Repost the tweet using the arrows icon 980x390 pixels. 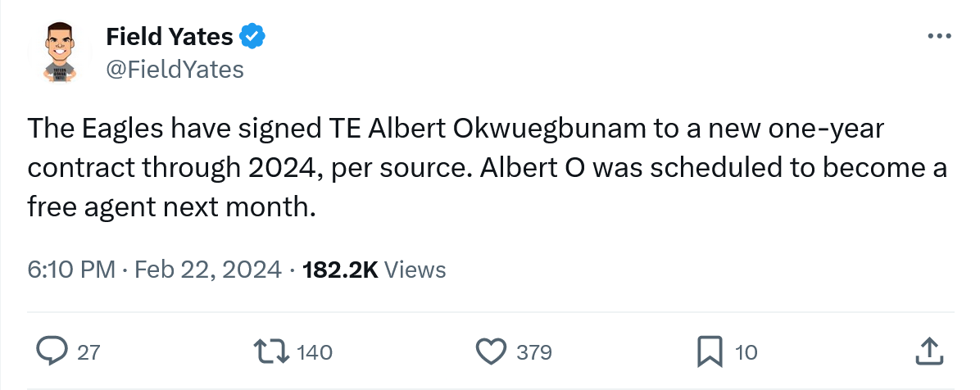click(273, 352)
